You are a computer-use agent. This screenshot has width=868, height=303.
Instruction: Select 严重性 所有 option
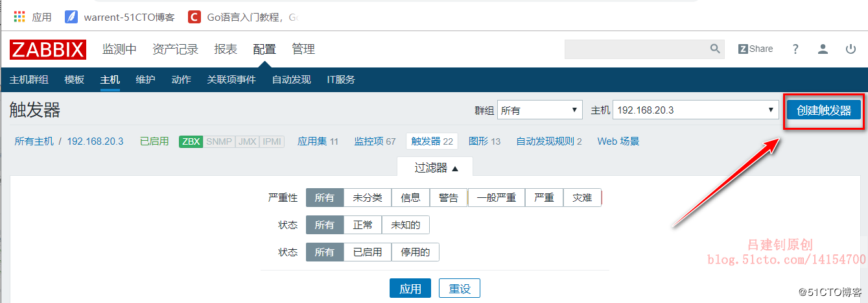(x=325, y=198)
